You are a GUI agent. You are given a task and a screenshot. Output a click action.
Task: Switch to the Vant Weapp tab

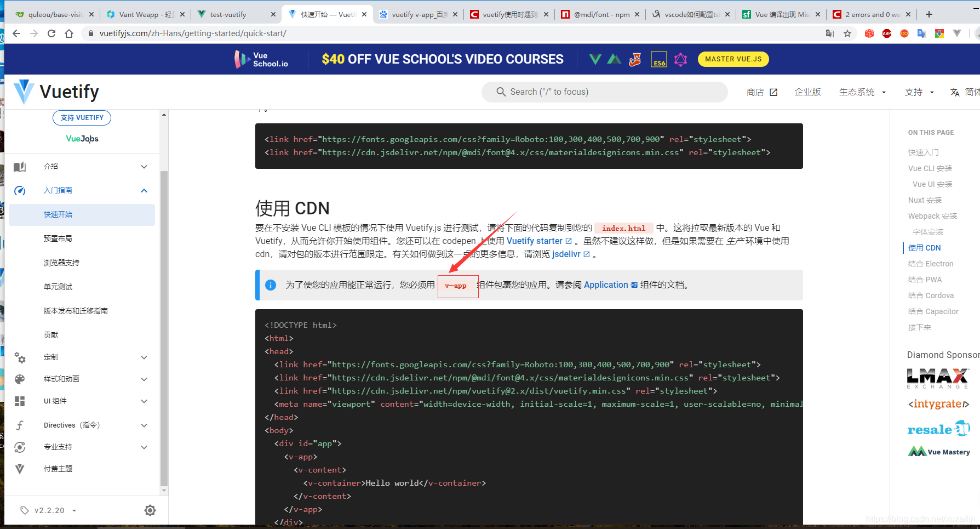(x=145, y=14)
